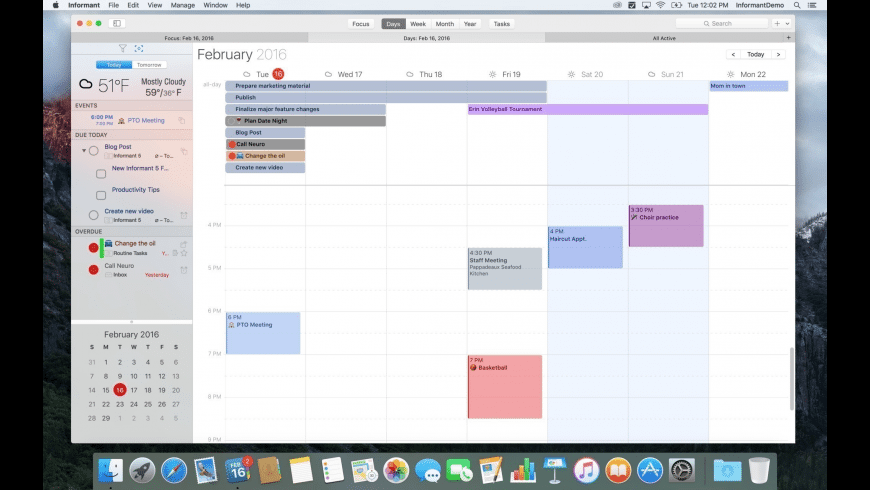Switch to the Week view tab

418,24
